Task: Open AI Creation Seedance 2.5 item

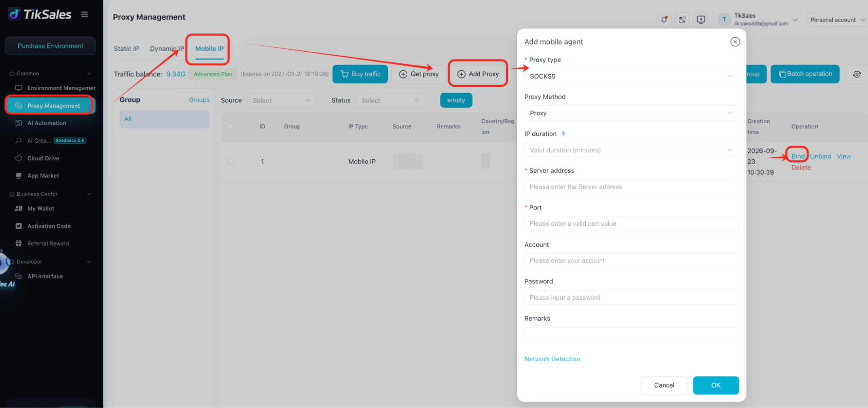Action: (50, 141)
